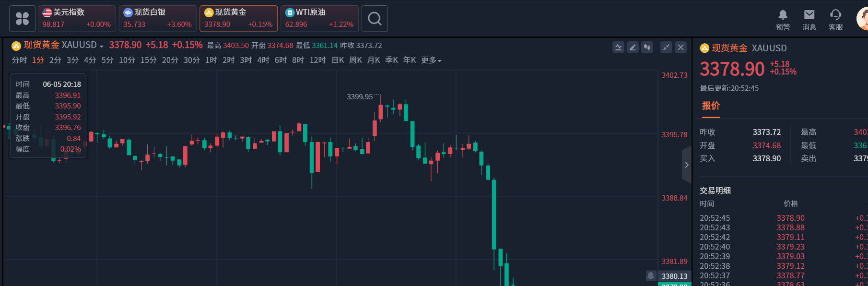This screenshot has height=286, width=868.
Task: Open the chart indicators line icon
Action: (618, 47)
